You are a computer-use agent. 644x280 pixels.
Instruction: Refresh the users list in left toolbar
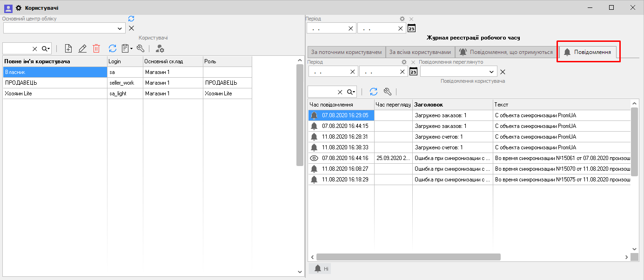pos(113,48)
